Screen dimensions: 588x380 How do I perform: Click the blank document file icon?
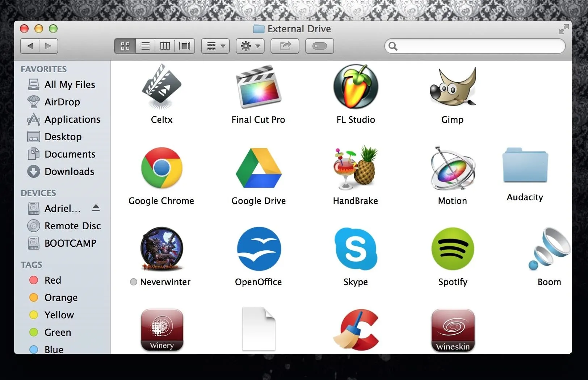pos(259,329)
